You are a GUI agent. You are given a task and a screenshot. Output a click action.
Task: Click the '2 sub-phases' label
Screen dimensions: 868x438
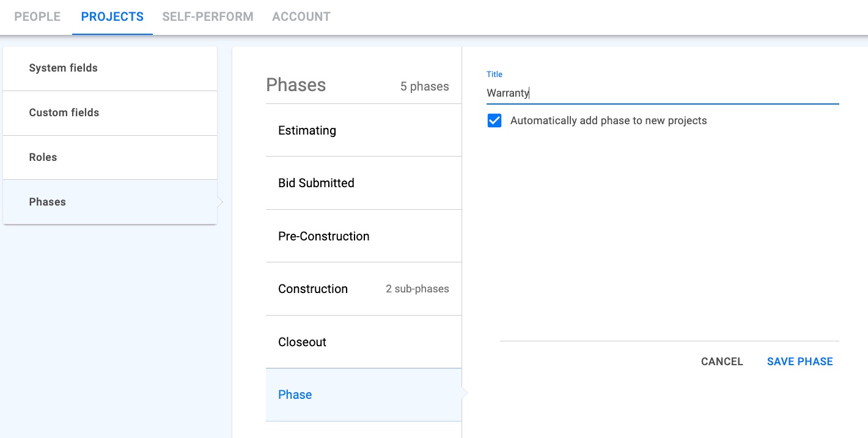(x=417, y=289)
